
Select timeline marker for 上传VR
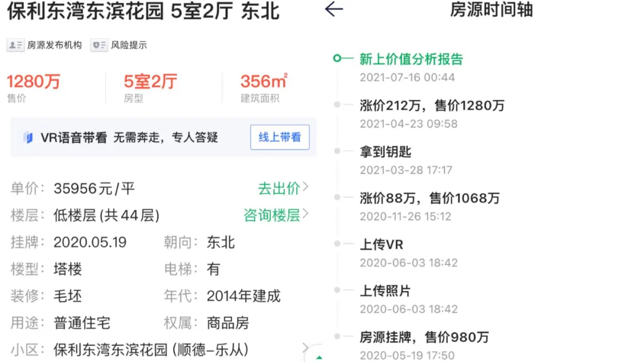(x=337, y=244)
